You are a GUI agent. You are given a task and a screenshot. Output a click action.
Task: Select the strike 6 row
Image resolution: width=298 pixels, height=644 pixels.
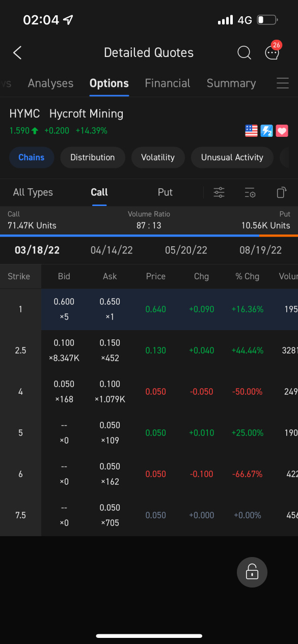pos(149,474)
